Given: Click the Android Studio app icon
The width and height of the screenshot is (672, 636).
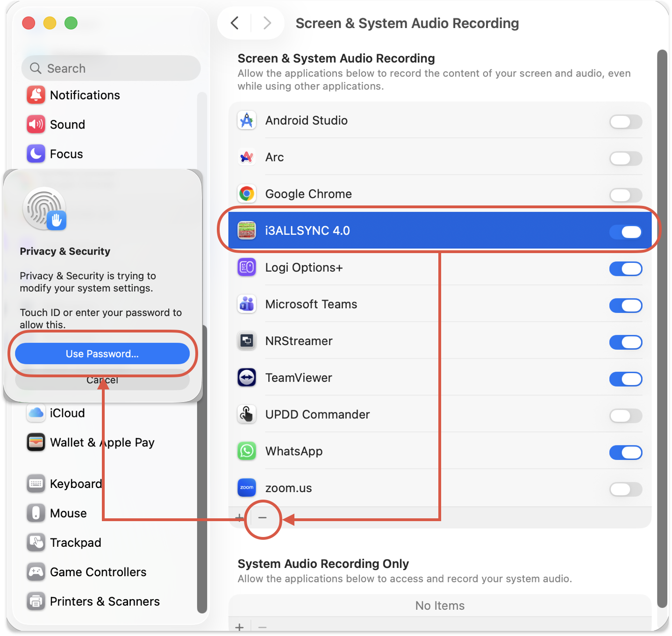Looking at the screenshot, I should tap(247, 120).
